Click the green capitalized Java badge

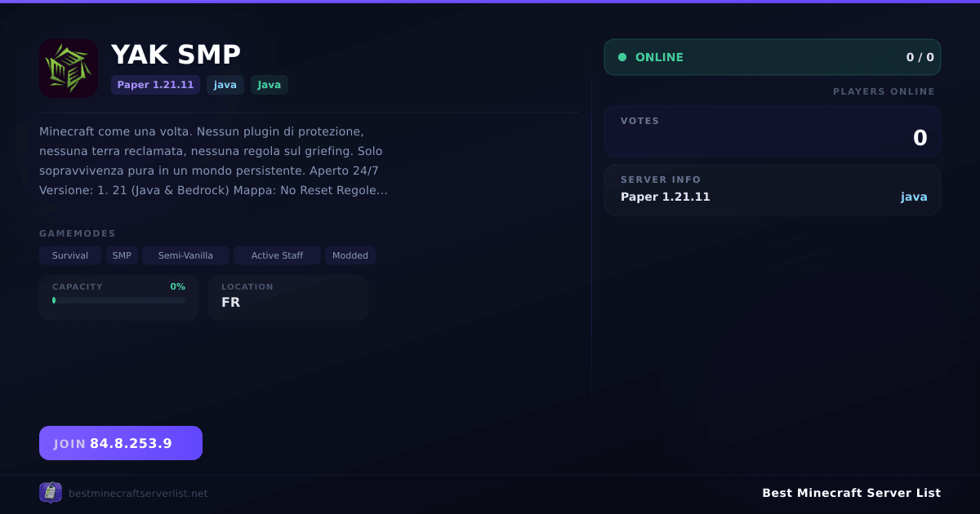[269, 85]
